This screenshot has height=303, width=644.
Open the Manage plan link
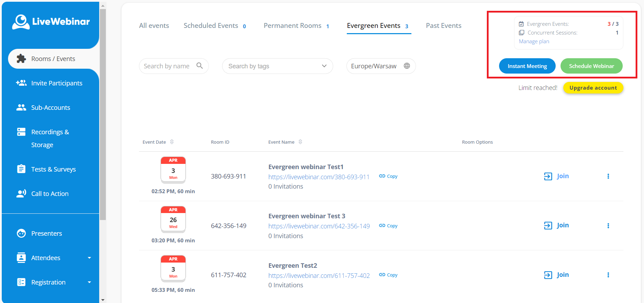click(534, 41)
